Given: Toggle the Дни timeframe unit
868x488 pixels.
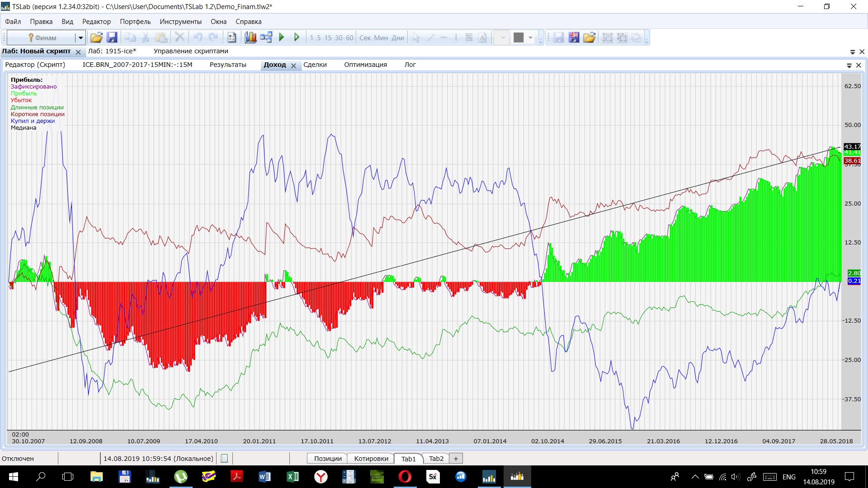Looking at the screenshot, I should click(x=398, y=38).
